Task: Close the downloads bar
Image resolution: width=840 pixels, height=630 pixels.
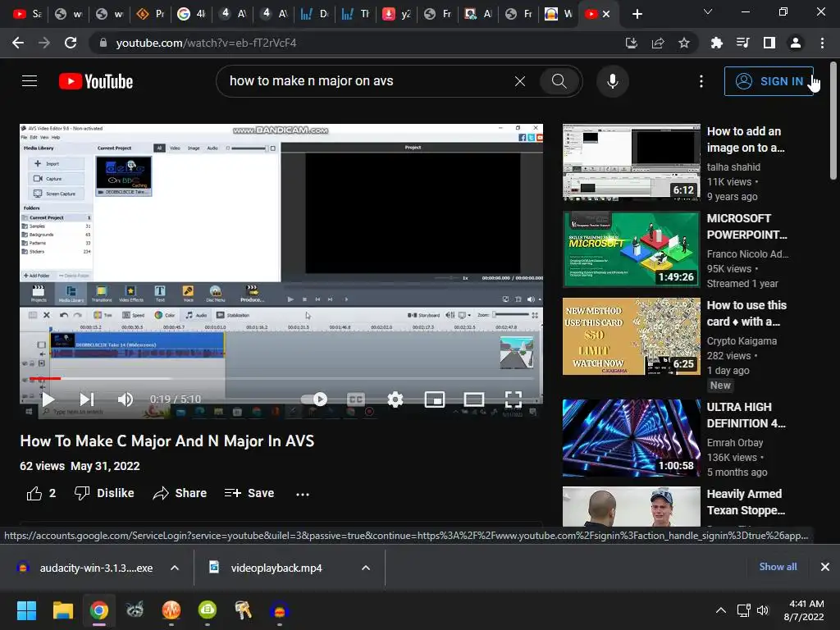Action: pos(825,567)
